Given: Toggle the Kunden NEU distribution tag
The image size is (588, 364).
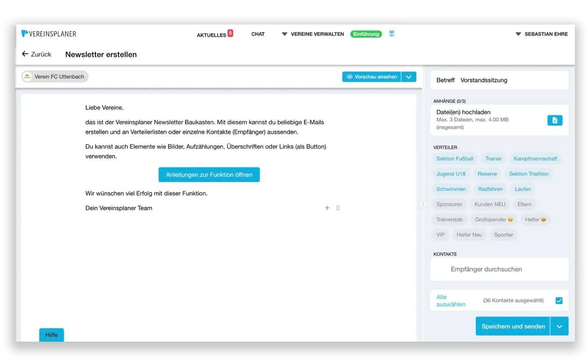Looking at the screenshot, I should click(490, 204).
